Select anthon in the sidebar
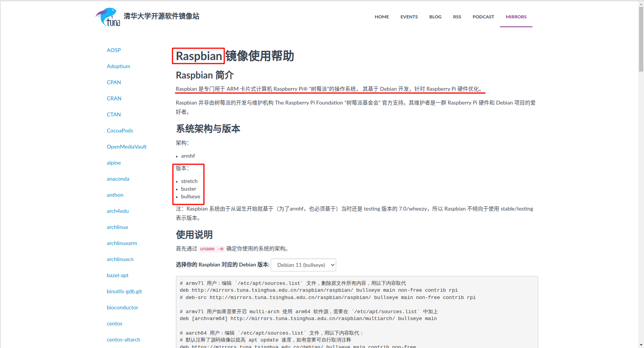The image size is (644, 348). coord(115,195)
